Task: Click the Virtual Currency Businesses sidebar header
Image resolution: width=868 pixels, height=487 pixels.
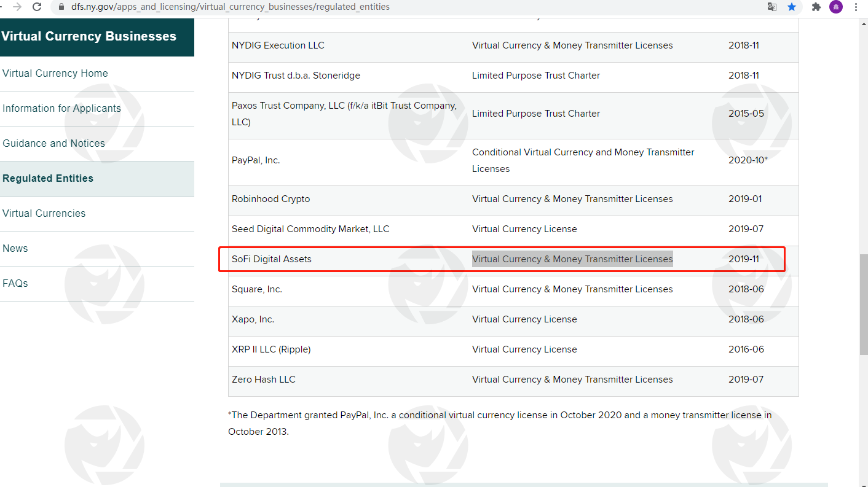Action: (x=89, y=36)
